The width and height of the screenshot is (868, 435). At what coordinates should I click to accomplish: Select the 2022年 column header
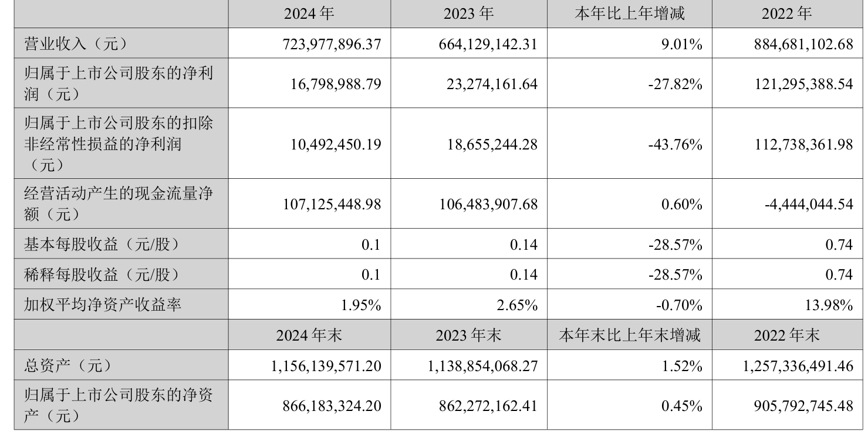[786, 13]
